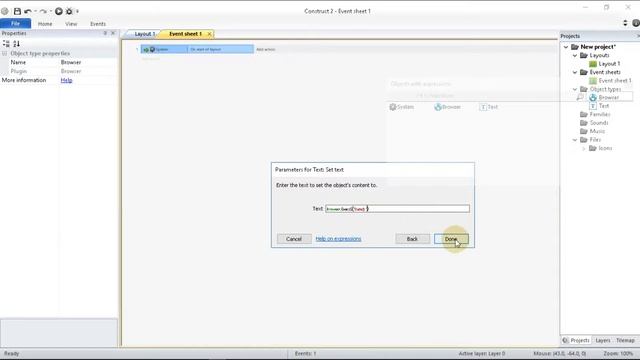Click the Event sheet 1 icon in Projects tree

(593, 81)
